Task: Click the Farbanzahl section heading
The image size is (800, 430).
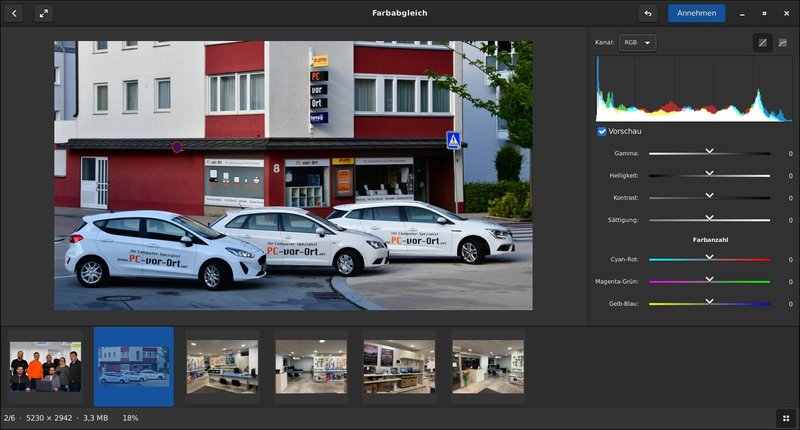Action: pos(710,240)
